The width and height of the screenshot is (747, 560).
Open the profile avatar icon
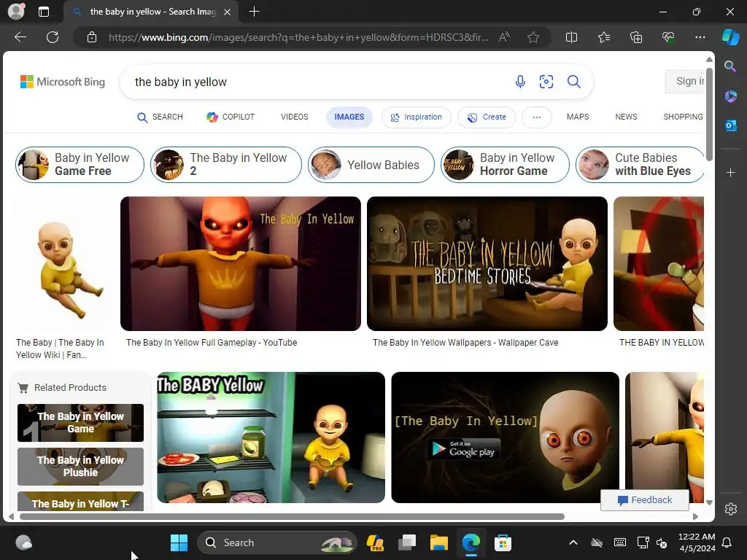click(16, 12)
